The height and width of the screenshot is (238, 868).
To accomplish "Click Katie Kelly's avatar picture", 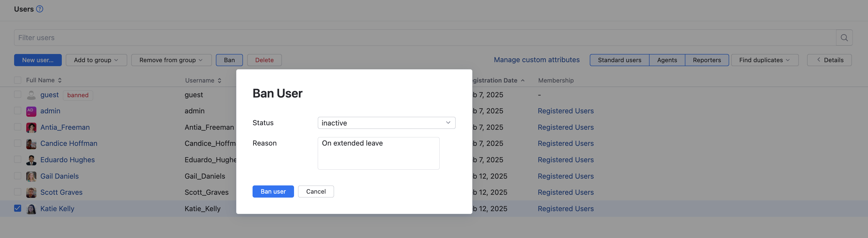I will click(x=31, y=209).
